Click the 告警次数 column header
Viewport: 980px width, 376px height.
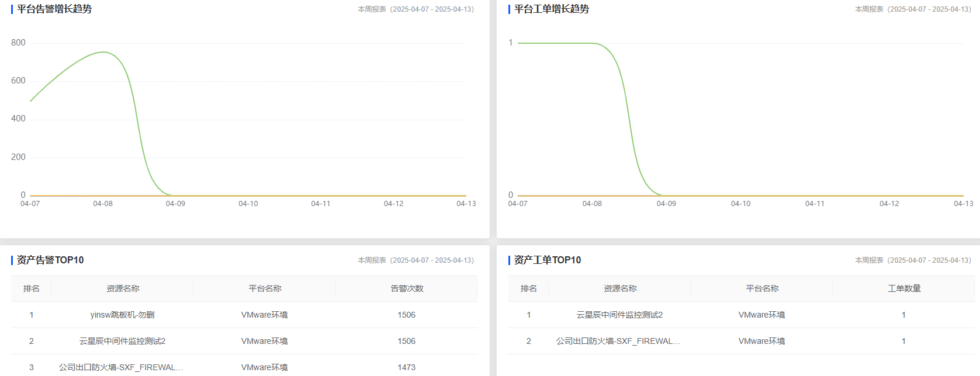(x=407, y=288)
